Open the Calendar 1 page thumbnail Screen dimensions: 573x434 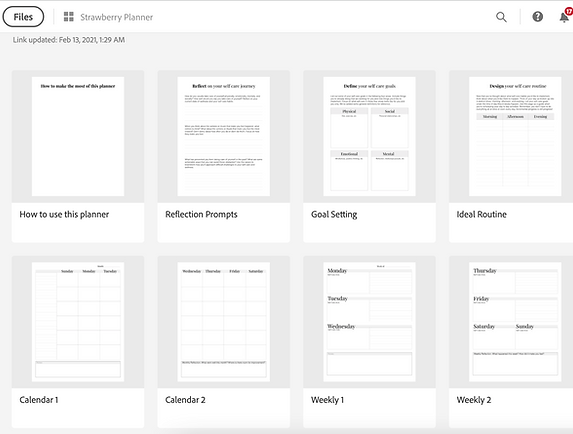click(78, 322)
